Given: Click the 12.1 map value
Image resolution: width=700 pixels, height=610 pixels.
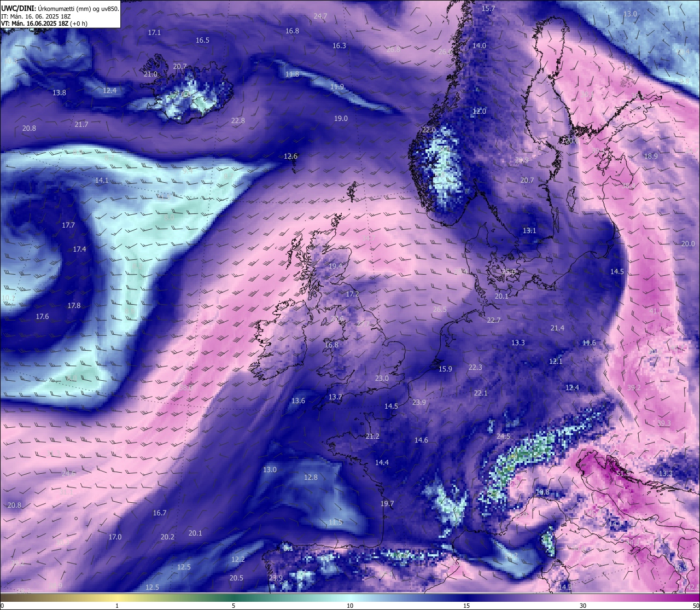Looking at the screenshot, I should tap(555, 361).
